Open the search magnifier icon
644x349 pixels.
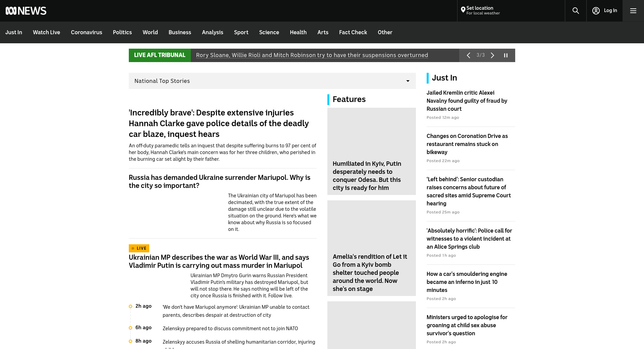click(x=576, y=11)
